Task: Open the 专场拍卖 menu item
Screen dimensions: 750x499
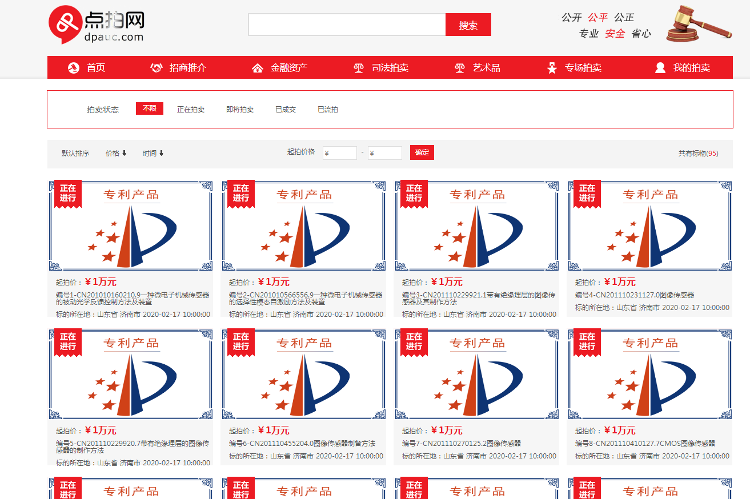Action: point(583,68)
